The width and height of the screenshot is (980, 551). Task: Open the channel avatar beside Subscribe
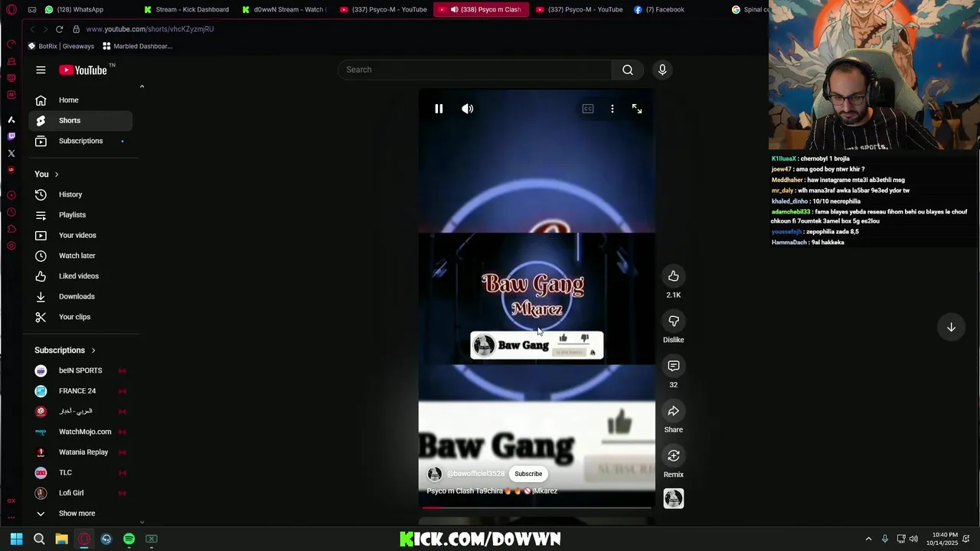click(435, 474)
